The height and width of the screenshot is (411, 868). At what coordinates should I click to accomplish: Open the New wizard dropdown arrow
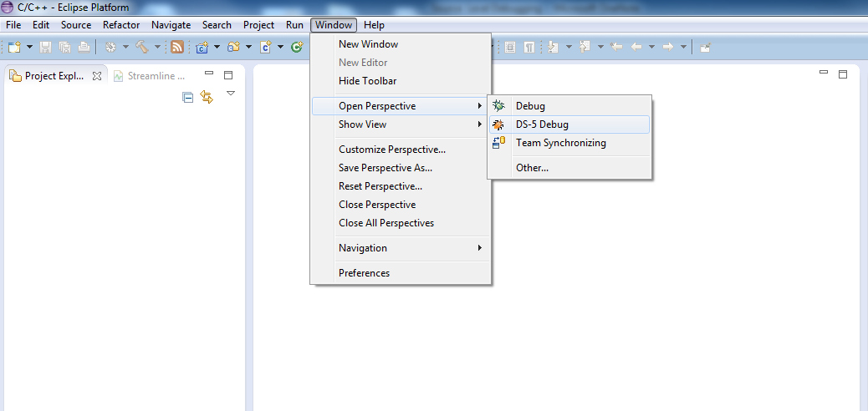click(x=29, y=47)
